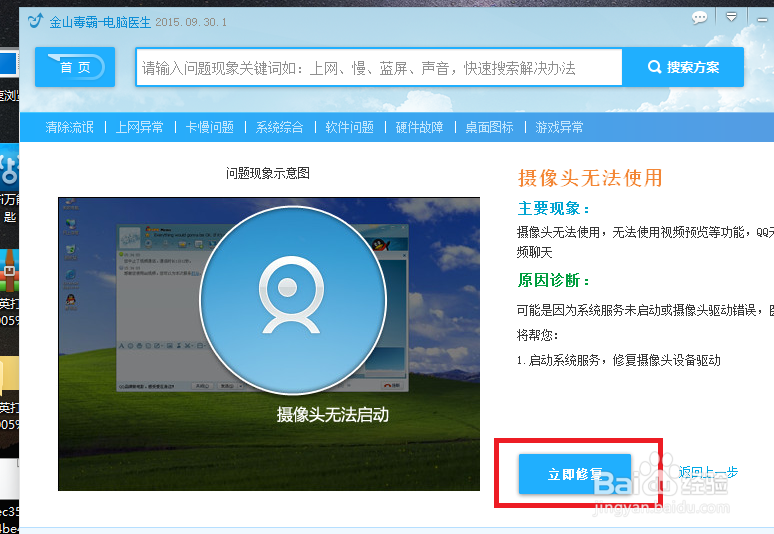Click the WinRAR archive icon on the desktop
This screenshot has width=774, height=534.
coord(9,271)
